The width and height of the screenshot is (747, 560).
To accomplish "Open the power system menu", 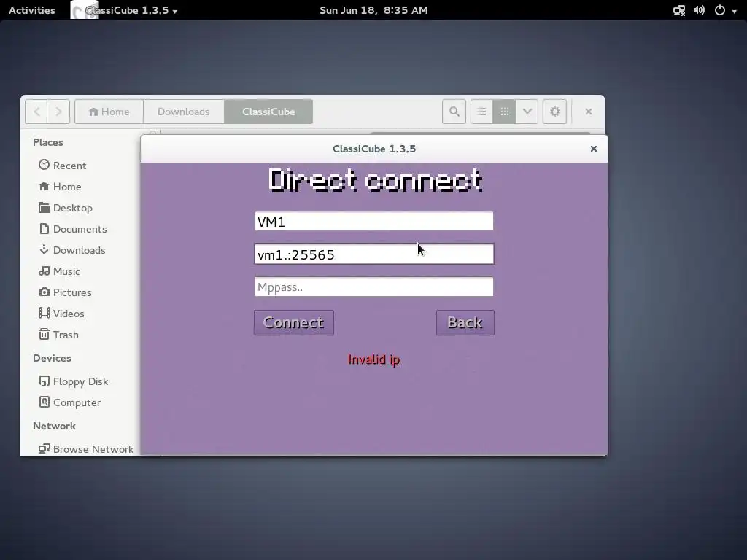I will tap(725, 10).
